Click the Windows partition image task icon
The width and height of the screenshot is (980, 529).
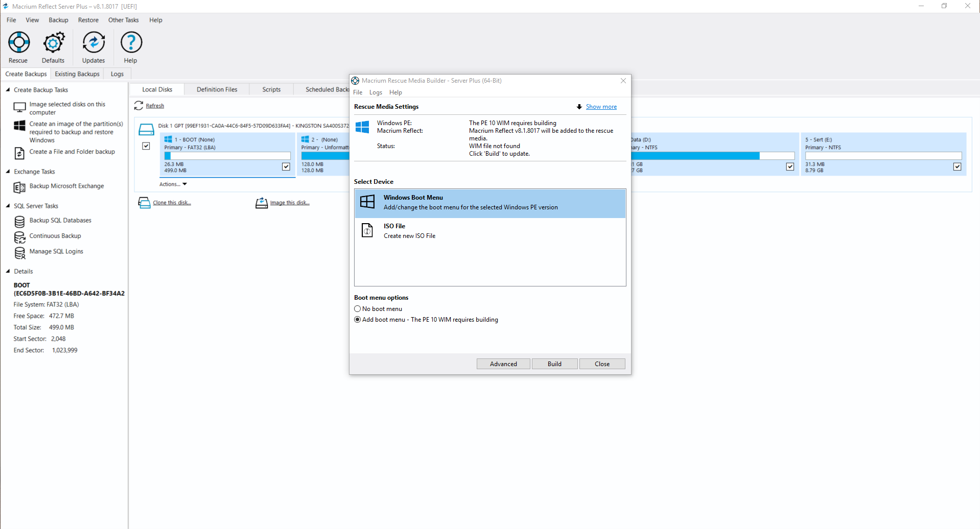point(19,126)
